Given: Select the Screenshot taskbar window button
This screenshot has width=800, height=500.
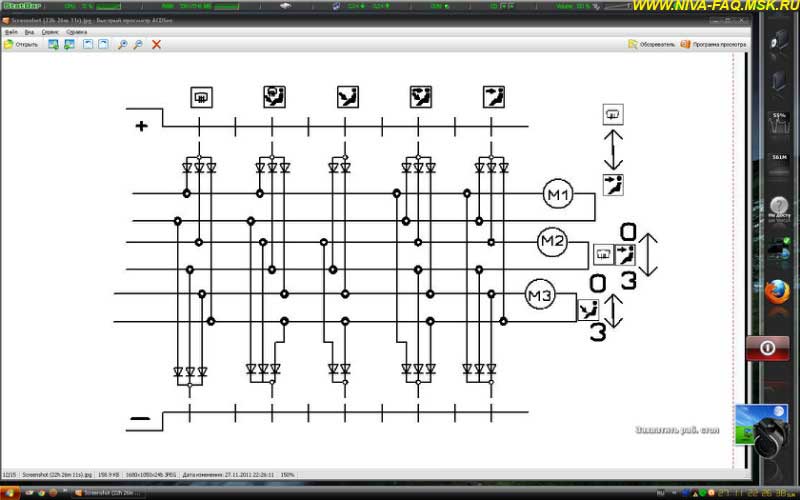Looking at the screenshot, I should 108,493.
